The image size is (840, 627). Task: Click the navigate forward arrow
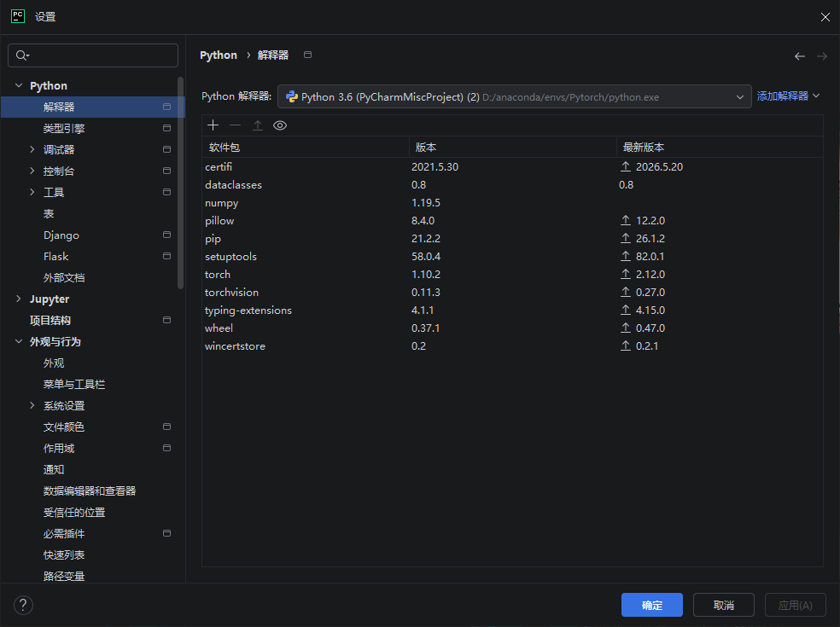[x=822, y=56]
